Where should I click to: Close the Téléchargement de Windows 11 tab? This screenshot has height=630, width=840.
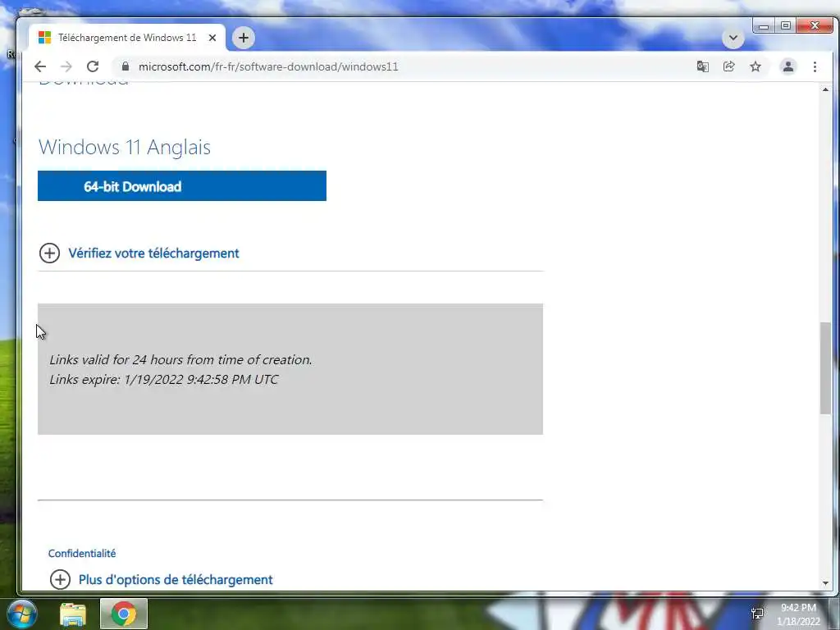[x=212, y=38]
